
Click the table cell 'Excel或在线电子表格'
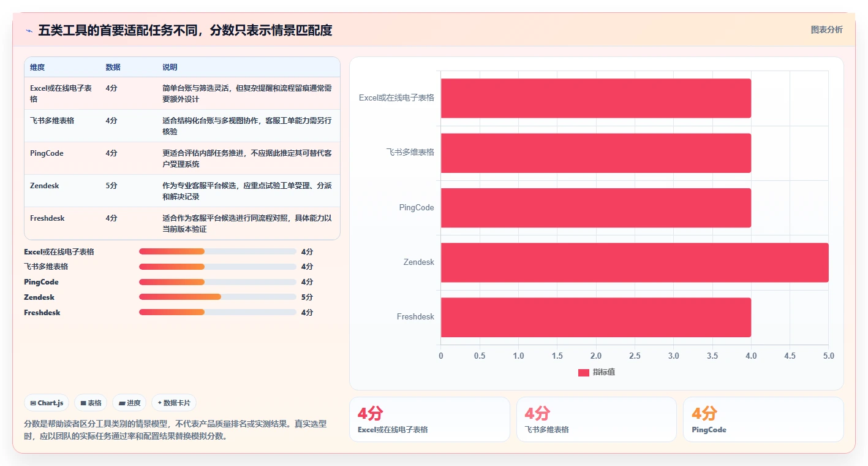tap(61, 93)
